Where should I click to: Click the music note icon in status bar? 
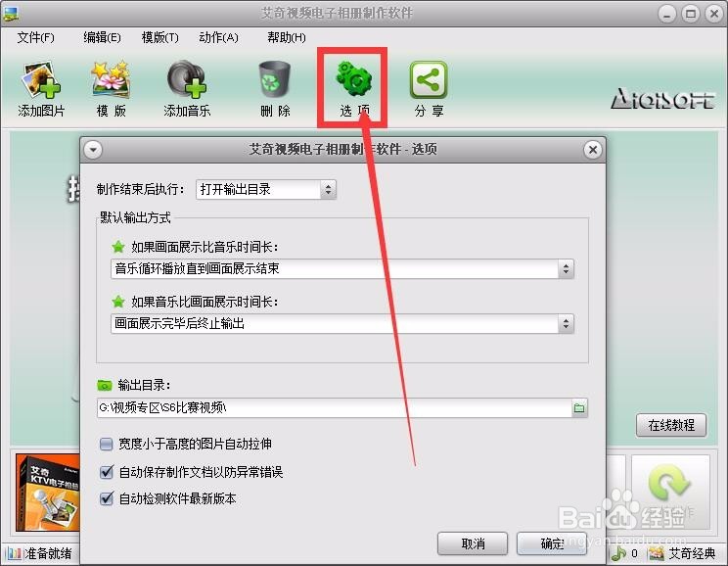point(618,553)
